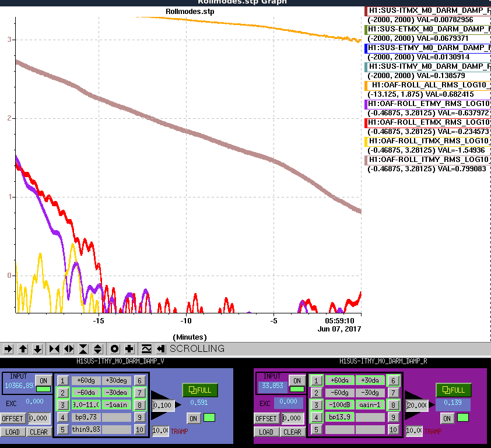Click the thin9.83 filter label in DAMP_V
491x448 pixels.
pos(86,429)
